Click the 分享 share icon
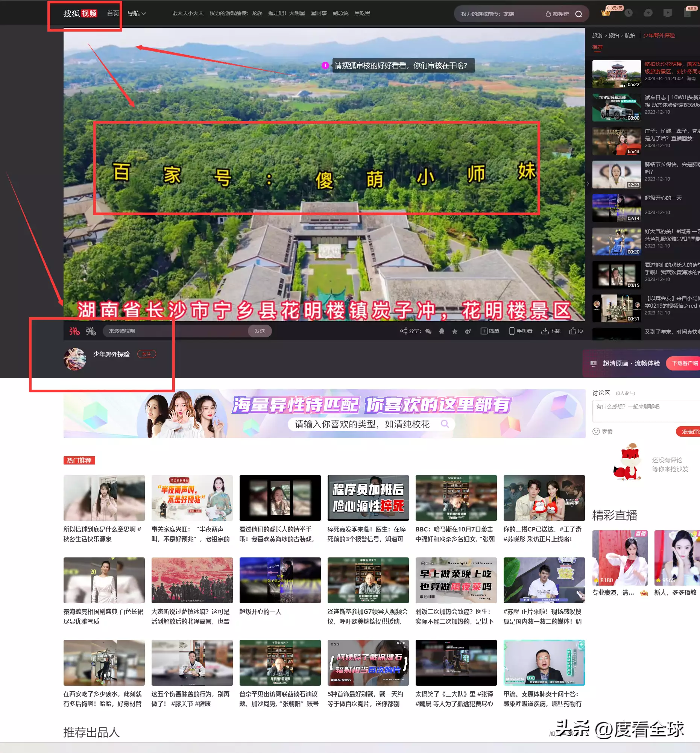This screenshot has height=753, width=700. pyautogui.click(x=404, y=331)
